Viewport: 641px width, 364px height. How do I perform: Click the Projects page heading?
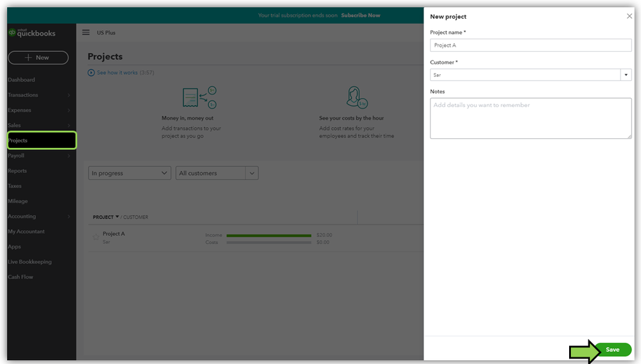(x=105, y=56)
